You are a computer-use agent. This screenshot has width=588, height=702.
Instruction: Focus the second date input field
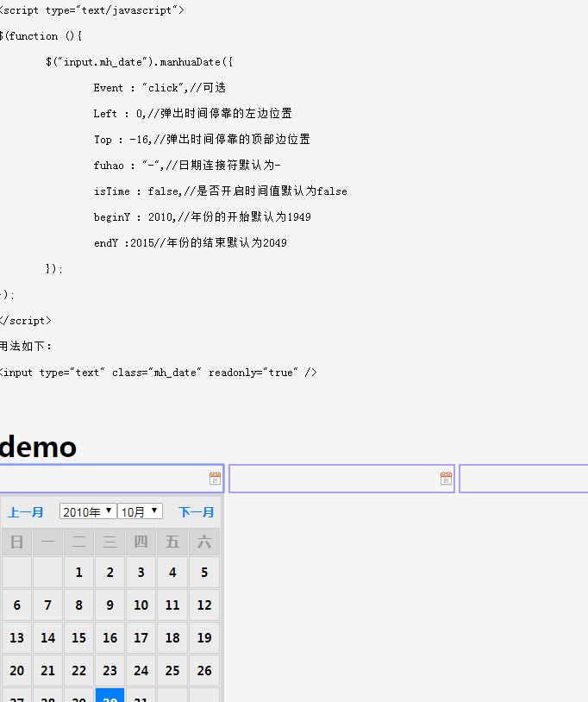click(342, 479)
